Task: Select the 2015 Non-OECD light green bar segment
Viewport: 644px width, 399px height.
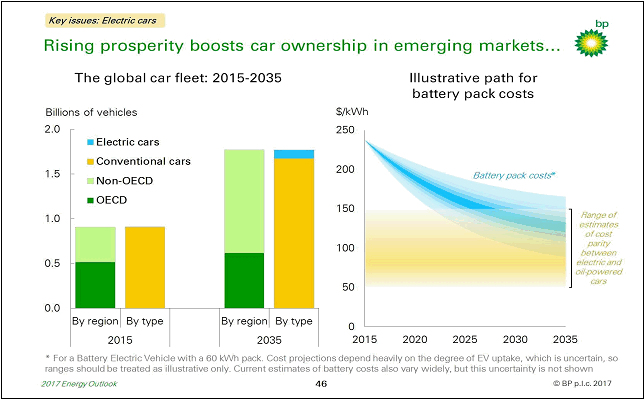Action: [95, 244]
